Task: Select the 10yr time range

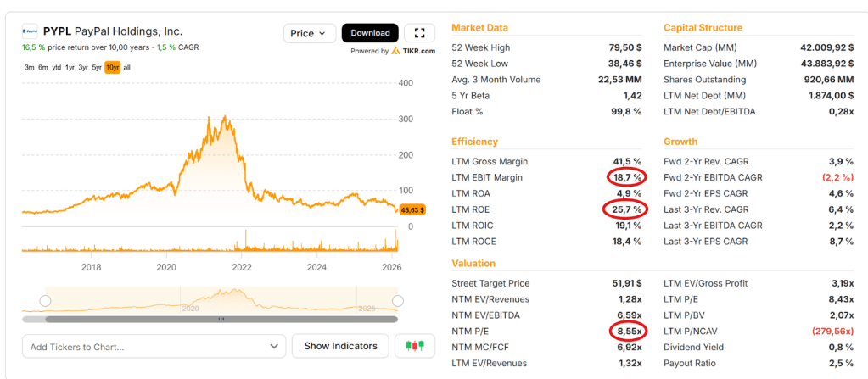Action: coord(112,68)
